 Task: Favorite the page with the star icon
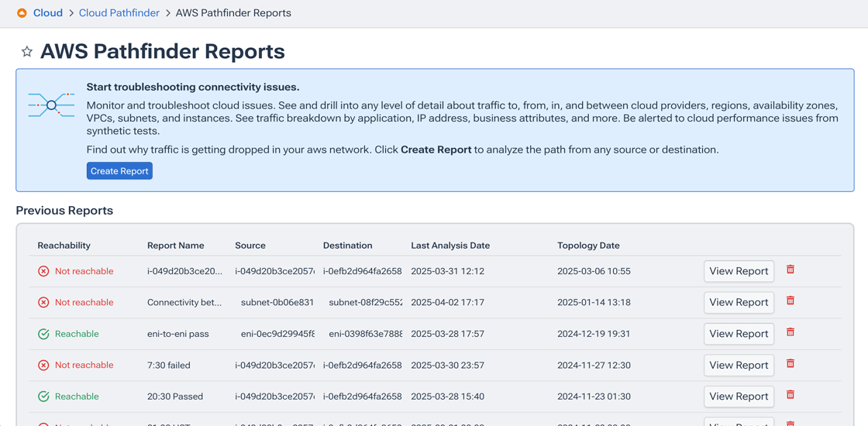(26, 51)
